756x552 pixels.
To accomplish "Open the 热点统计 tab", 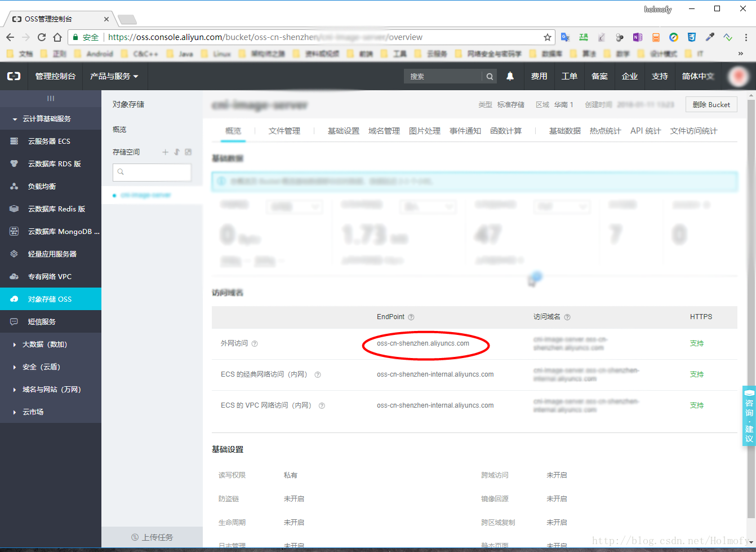I will (606, 131).
